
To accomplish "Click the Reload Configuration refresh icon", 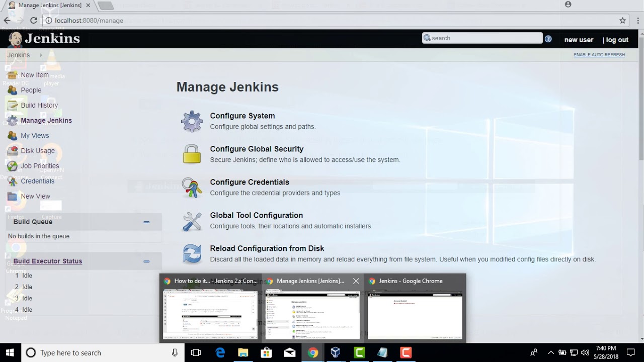I will click(192, 254).
